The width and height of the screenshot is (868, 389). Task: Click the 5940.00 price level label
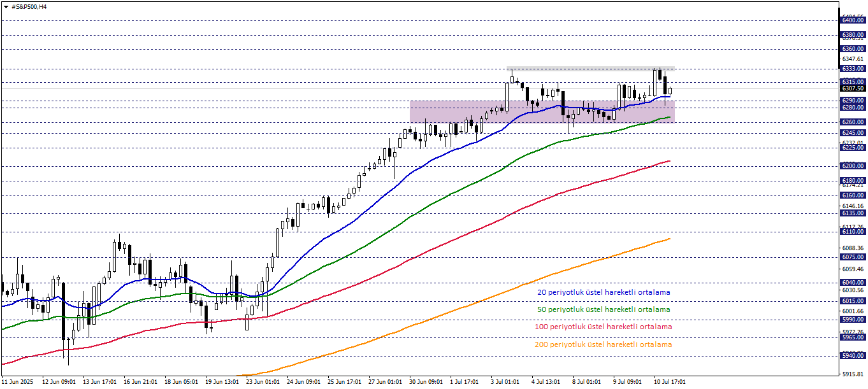click(853, 356)
